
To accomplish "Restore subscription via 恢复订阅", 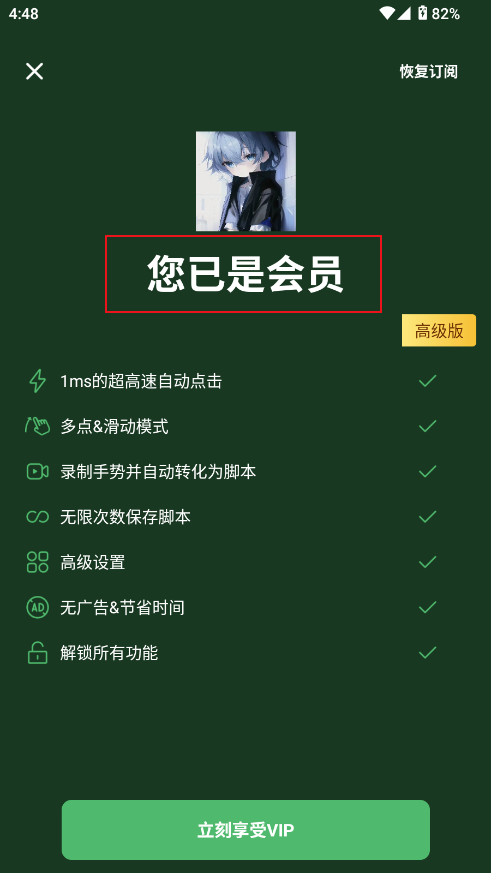I will 429,72.
